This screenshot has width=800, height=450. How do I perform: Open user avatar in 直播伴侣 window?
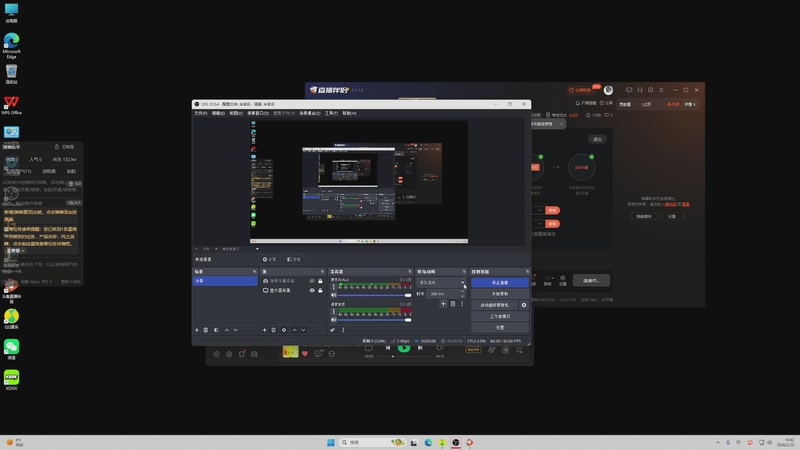(608, 90)
